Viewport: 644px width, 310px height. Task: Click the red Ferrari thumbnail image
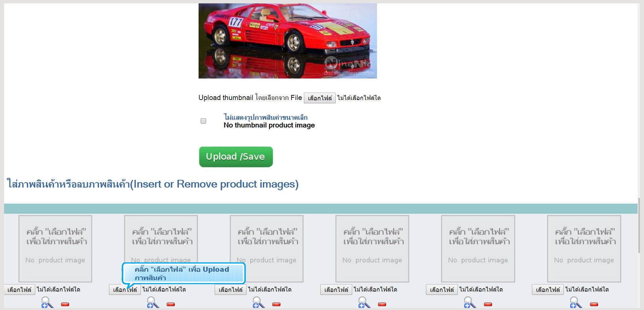(x=288, y=41)
